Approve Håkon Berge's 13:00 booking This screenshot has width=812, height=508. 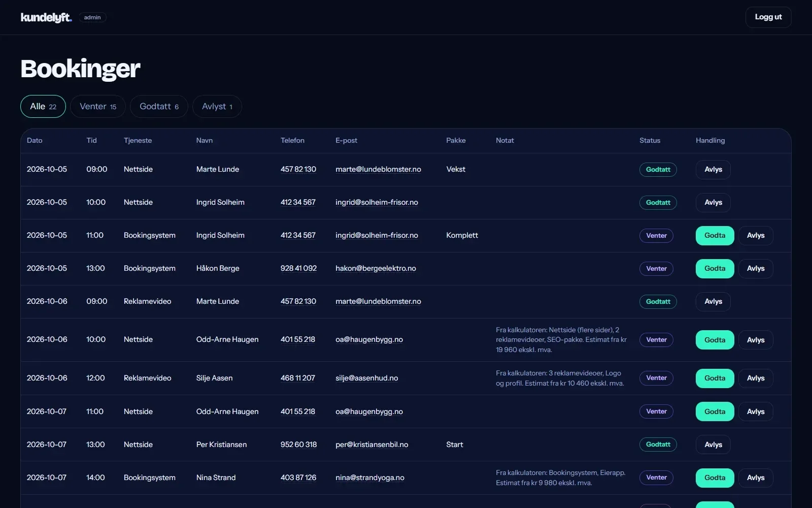(715, 268)
